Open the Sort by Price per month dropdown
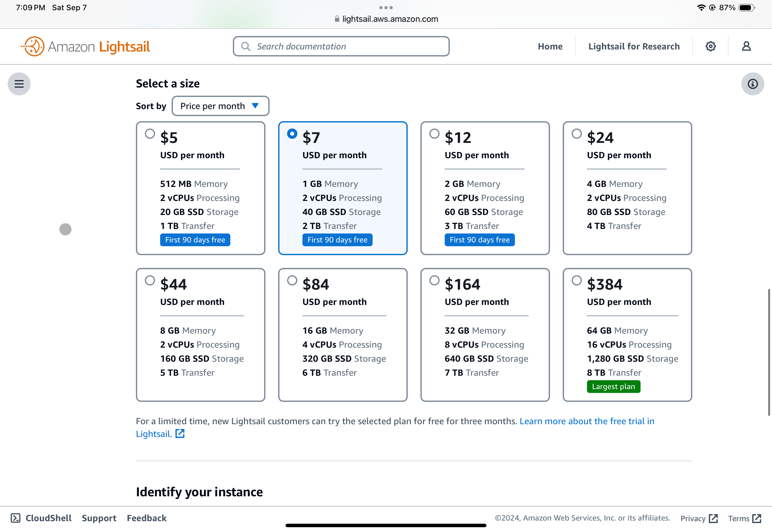 [220, 106]
